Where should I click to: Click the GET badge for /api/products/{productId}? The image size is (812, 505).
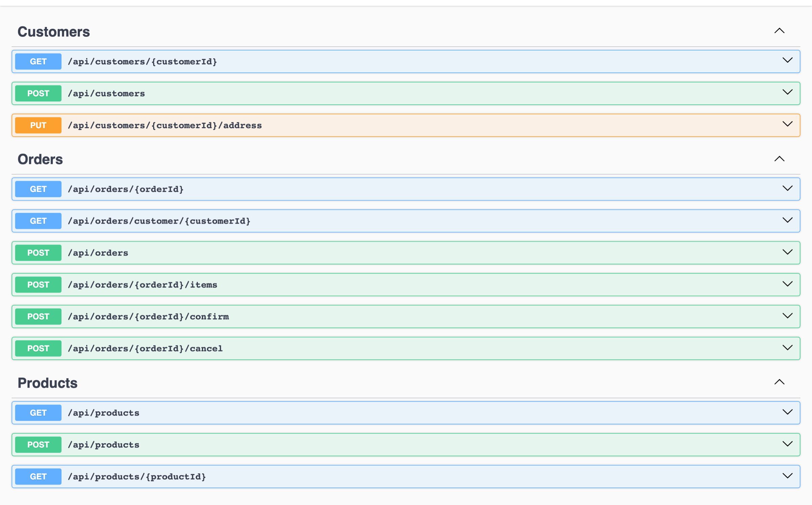38,477
